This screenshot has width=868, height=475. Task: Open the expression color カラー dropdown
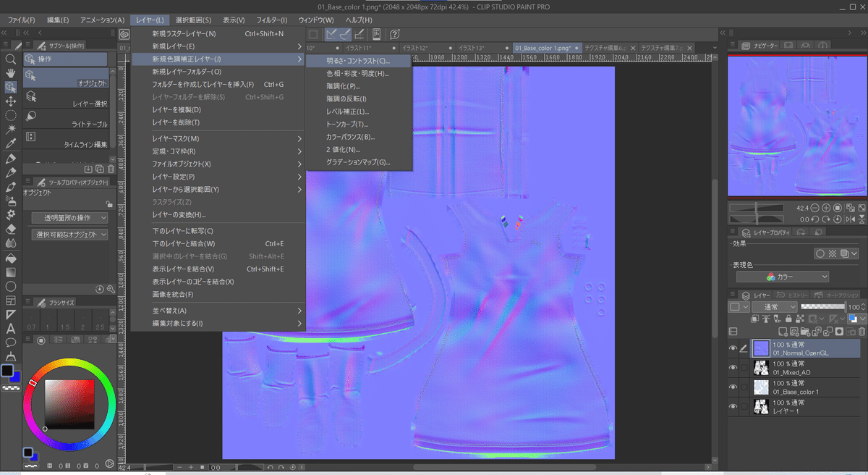(x=783, y=277)
